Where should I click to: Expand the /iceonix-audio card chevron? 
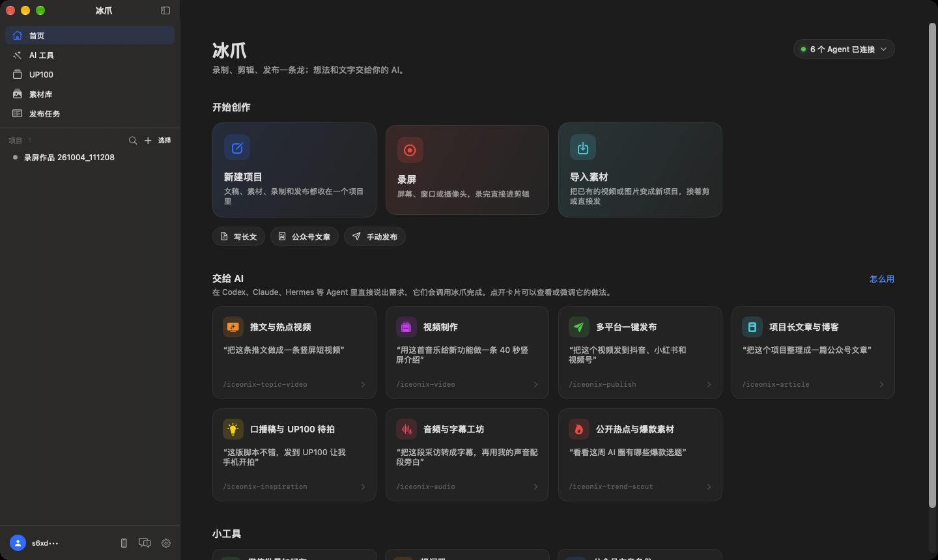tap(535, 486)
